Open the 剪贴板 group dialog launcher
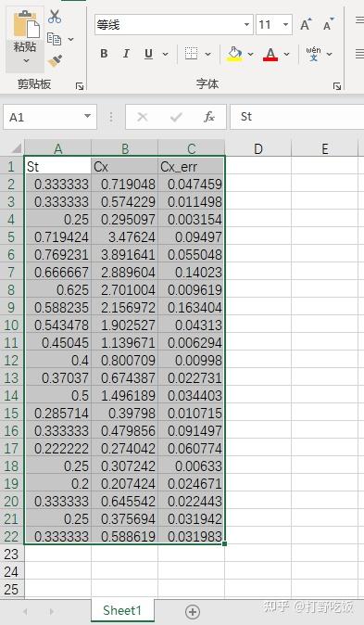Viewport: 364px width, 625px height. pyautogui.click(x=80, y=86)
